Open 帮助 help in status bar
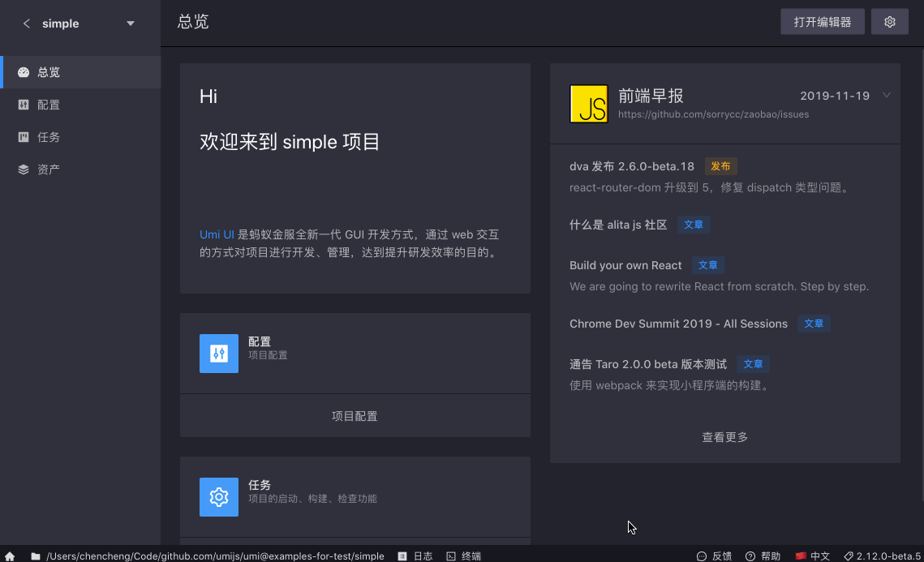Image resolution: width=924 pixels, height=562 pixels. [763, 556]
